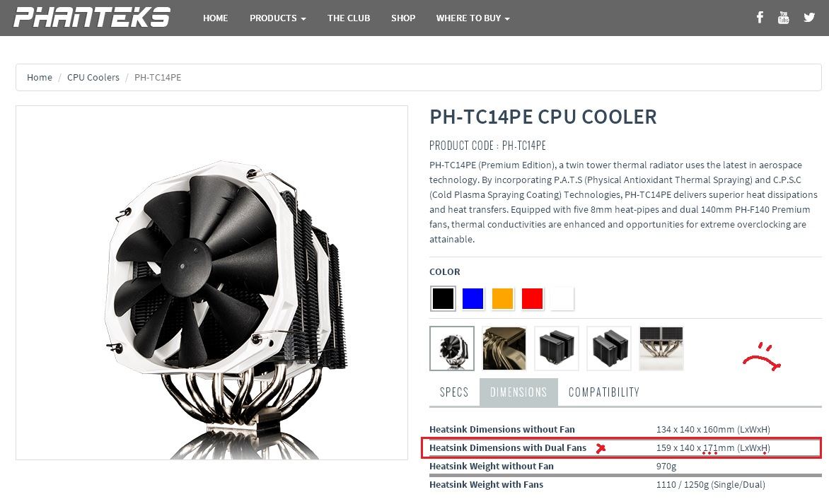Open the Phanteks Facebook page icon

(760, 18)
